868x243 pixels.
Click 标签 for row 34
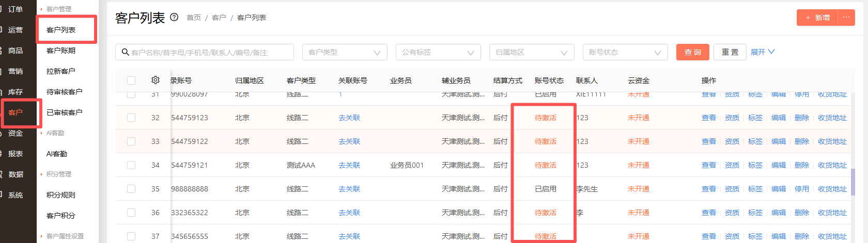click(755, 165)
